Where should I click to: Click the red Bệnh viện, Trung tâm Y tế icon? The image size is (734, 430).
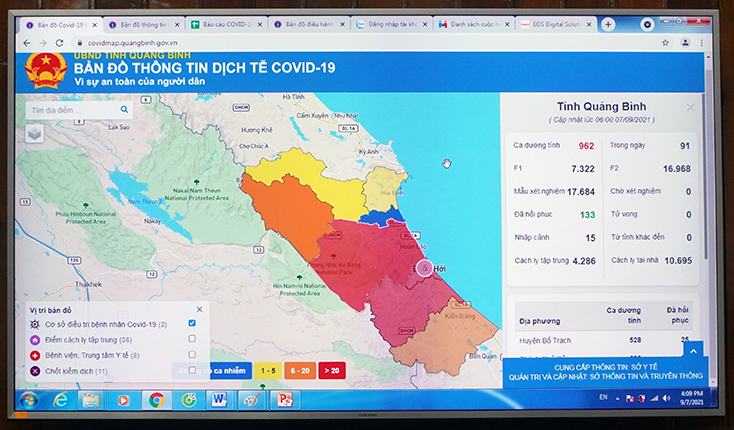(x=35, y=356)
